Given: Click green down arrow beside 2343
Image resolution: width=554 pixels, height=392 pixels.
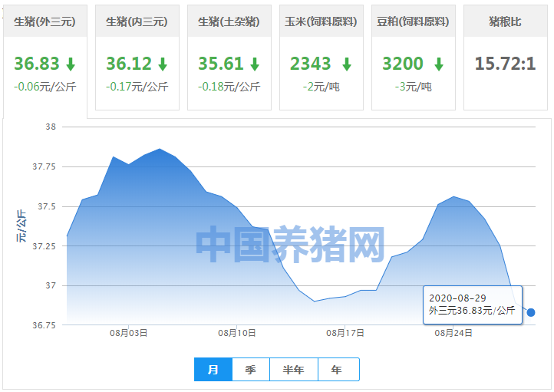Looking at the screenshot, I should pyautogui.click(x=347, y=64).
